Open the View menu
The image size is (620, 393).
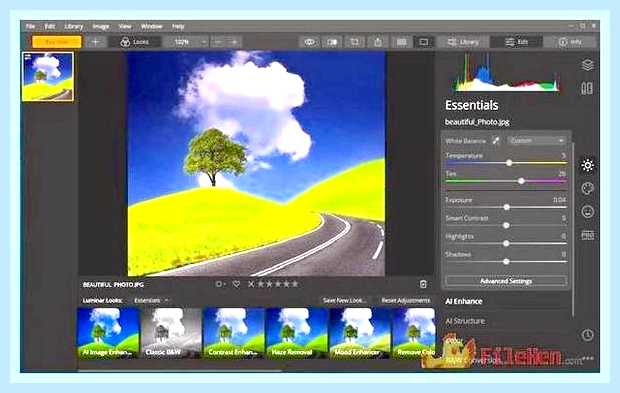click(x=125, y=26)
